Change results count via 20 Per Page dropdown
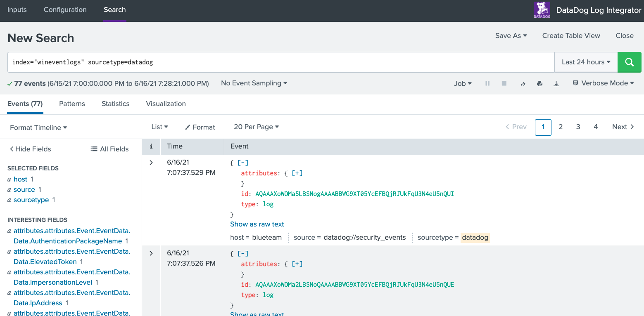644x316 pixels. coord(256,127)
